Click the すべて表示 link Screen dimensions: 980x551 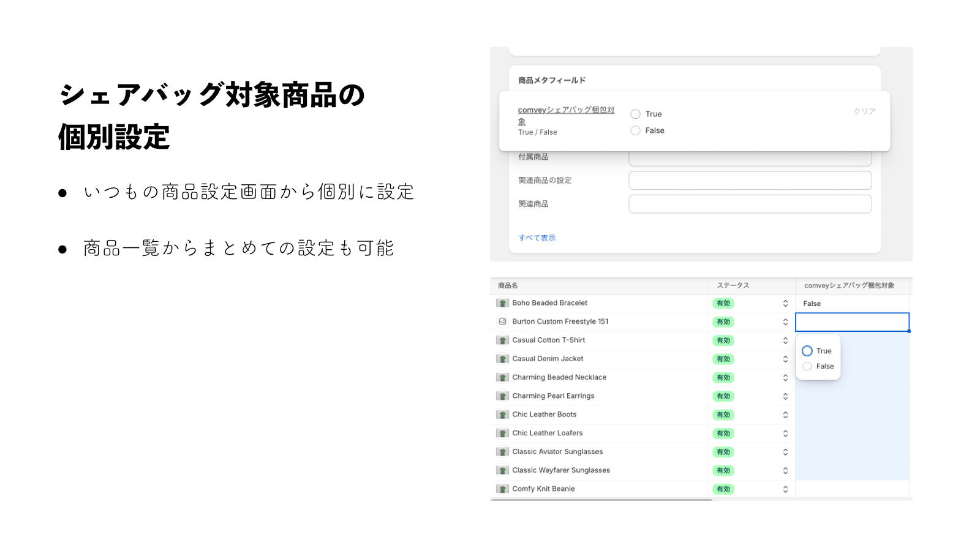pos(537,238)
